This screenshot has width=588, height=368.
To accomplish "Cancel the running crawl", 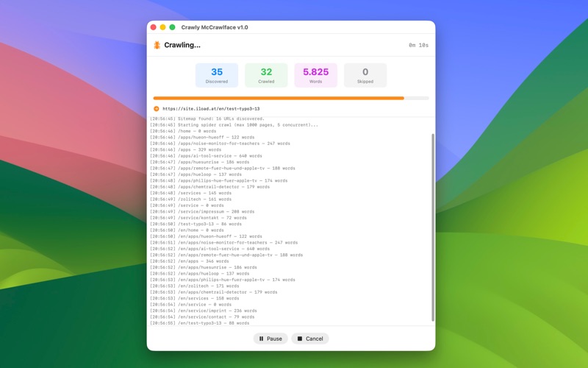I will 310,339.
